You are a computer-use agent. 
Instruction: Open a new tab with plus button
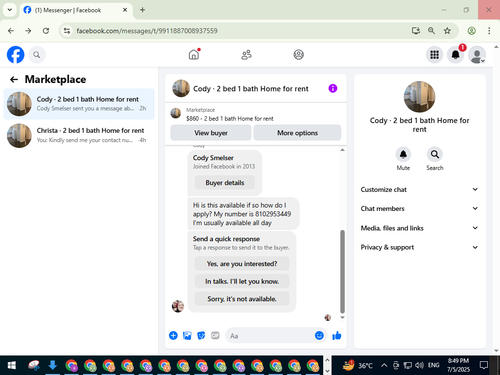142,10
